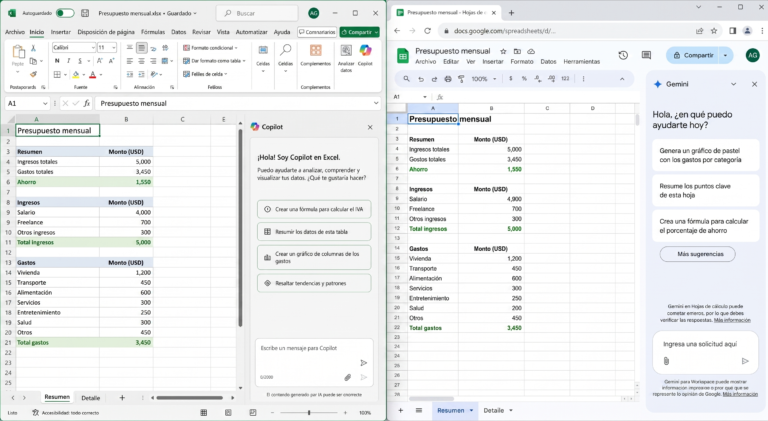Format as percent in Google Sheets
Image resolution: width=768 pixels, height=421 pixels.
524,79
